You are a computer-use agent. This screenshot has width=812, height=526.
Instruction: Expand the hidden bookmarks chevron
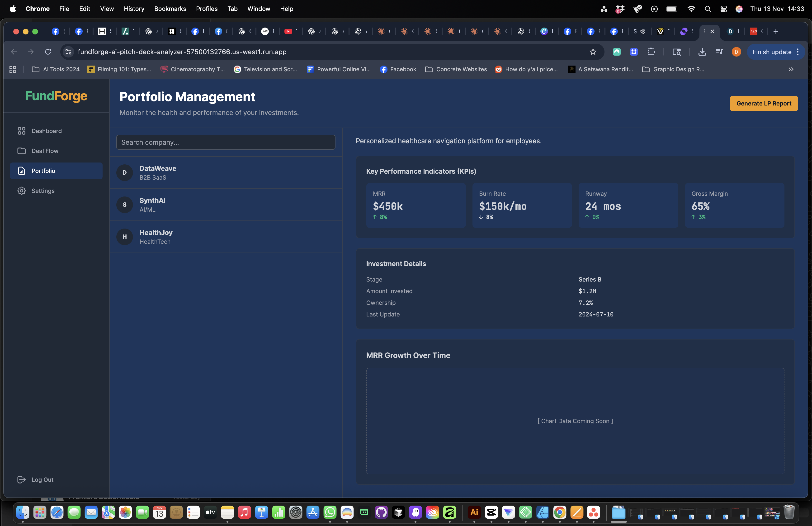pos(791,69)
